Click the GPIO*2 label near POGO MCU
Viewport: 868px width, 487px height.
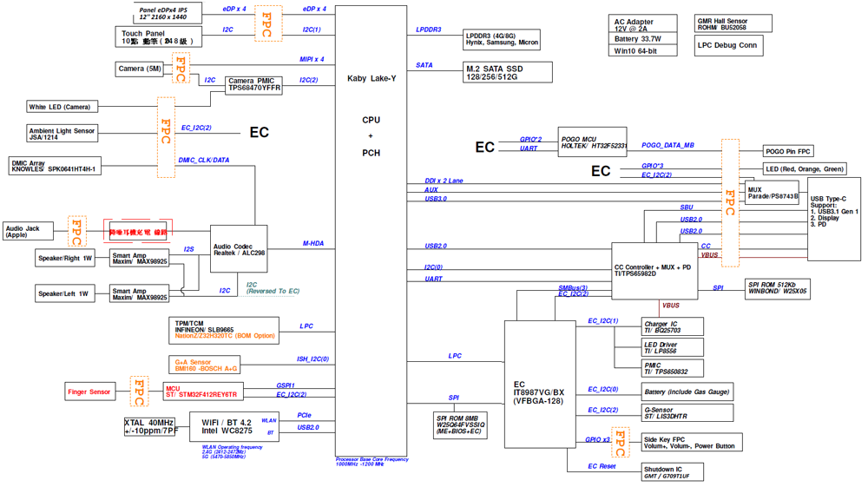point(531,140)
